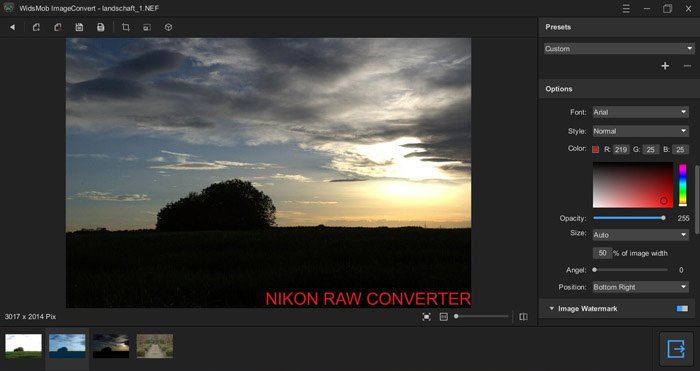Screen dimensions: 700x371
Task: Open the Size dropdown showing Auto
Action: (640, 235)
